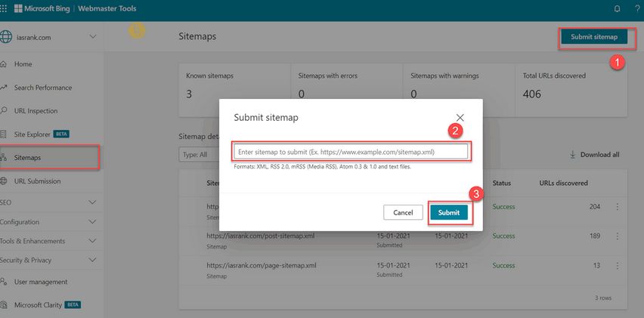Image resolution: width=644 pixels, height=318 pixels.
Task: Click the Microsoft Bing logo
Action: [x=41, y=8]
